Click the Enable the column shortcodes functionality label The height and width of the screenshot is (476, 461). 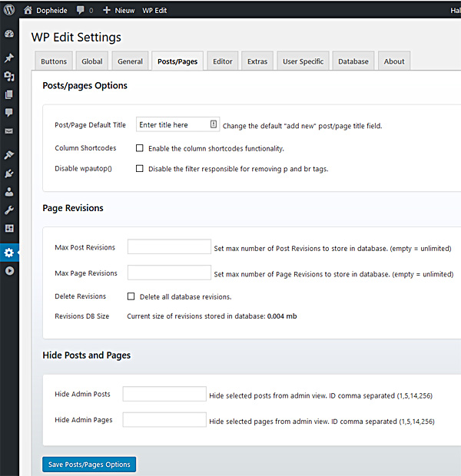pyautogui.click(x=216, y=148)
